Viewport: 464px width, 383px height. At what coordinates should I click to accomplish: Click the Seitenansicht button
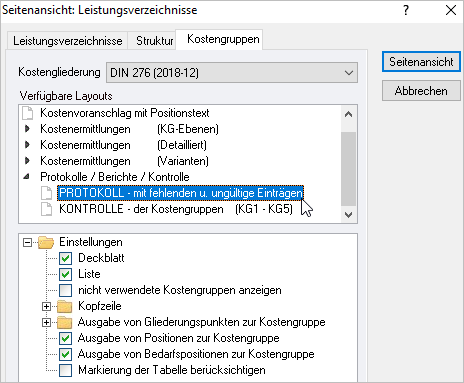421,62
